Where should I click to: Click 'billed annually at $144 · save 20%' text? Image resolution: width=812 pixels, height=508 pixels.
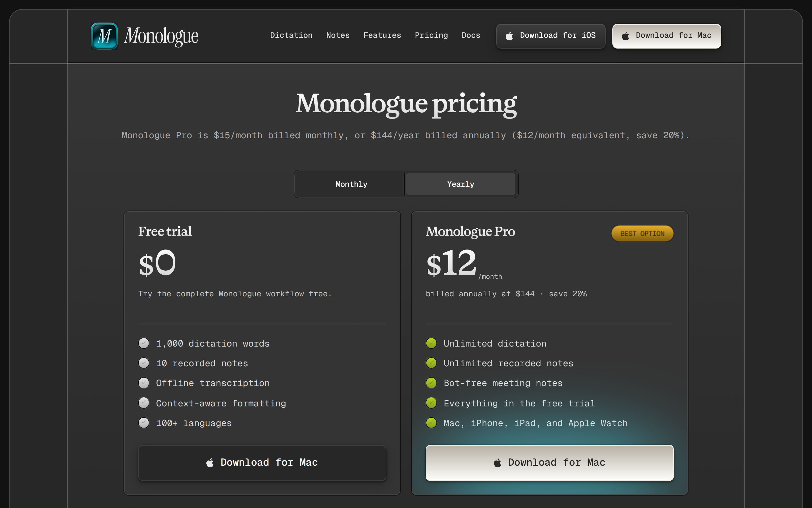click(x=506, y=294)
